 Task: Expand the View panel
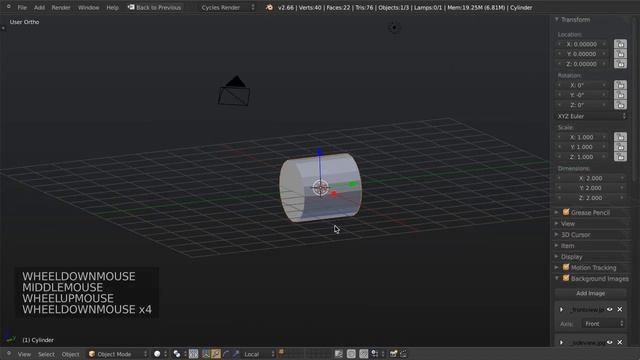pos(557,223)
